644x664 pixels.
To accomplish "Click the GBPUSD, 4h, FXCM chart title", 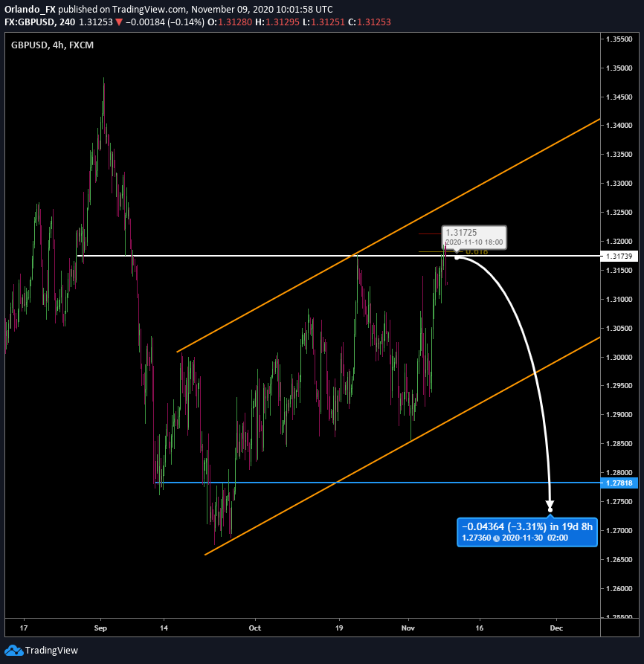I will pyautogui.click(x=52, y=45).
